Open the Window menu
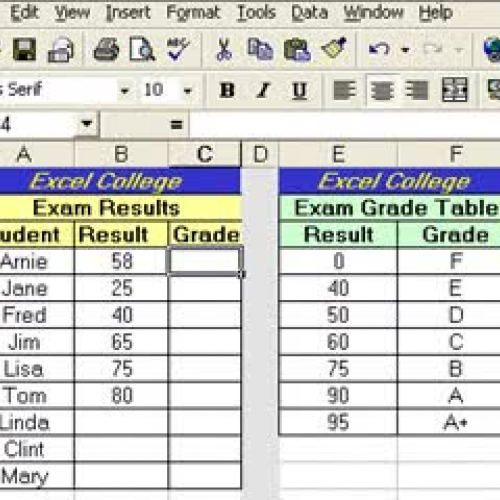Image resolution: width=500 pixels, height=500 pixels. [x=373, y=13]
